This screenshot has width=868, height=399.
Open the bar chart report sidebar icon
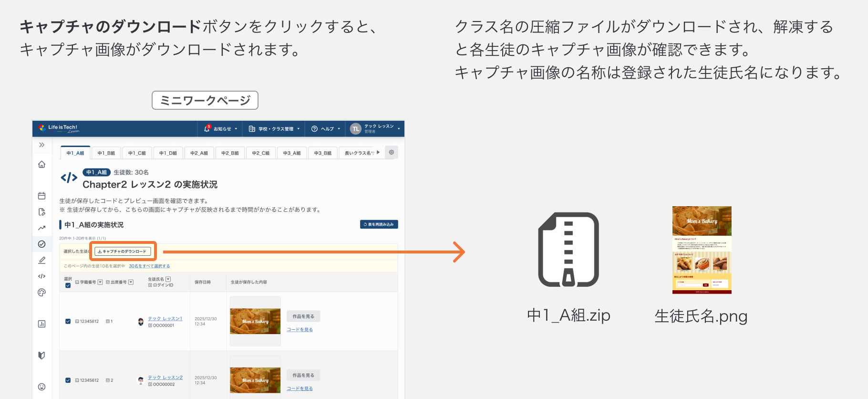(x=42, y=324)
